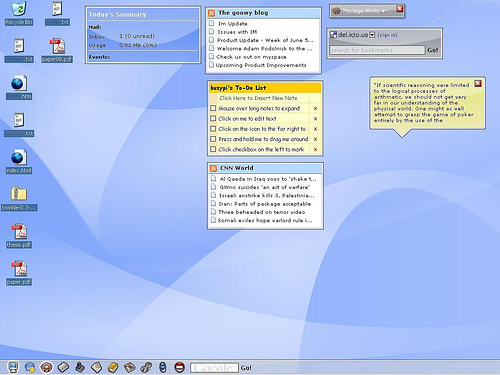Image resolution: width=500 pixels, height=375 pixels.
Task: Click the 'Usage' row in Today's Summary
Action: 123,45
